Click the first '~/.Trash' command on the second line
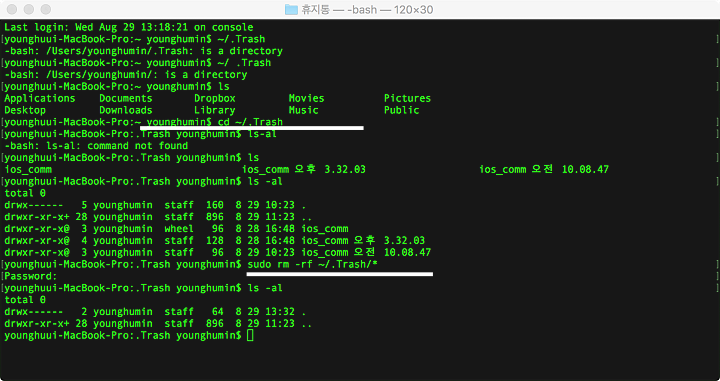This screenshot has height=381, width=720. 241,39
